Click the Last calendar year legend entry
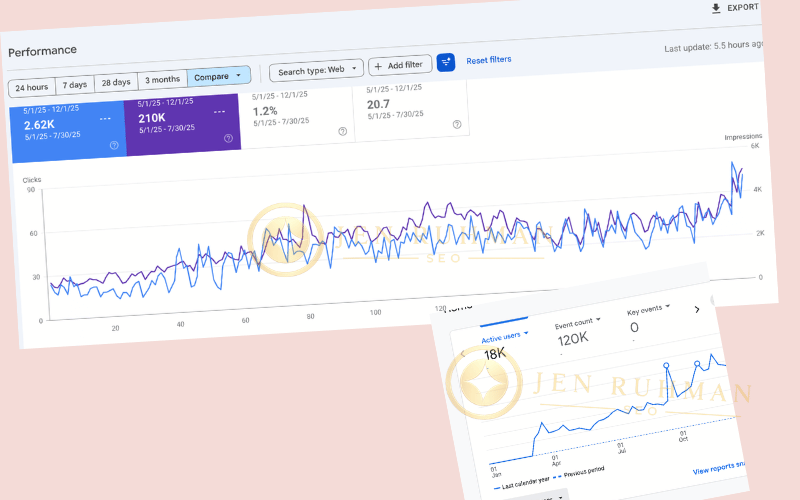Image resolution: width=800 pixels, height=500 pixels. (x=521, y=484)
